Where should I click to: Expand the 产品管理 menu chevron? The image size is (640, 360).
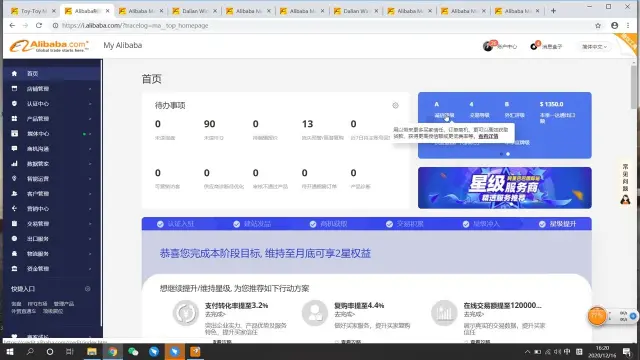pyautogui.click(x=90, y=119)
